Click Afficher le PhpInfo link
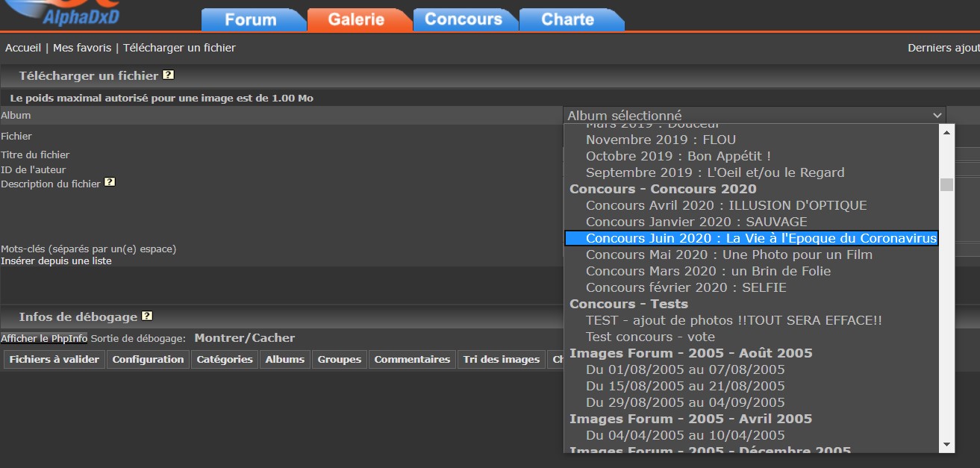Screen dimensions: 980x468 [44, 338]
